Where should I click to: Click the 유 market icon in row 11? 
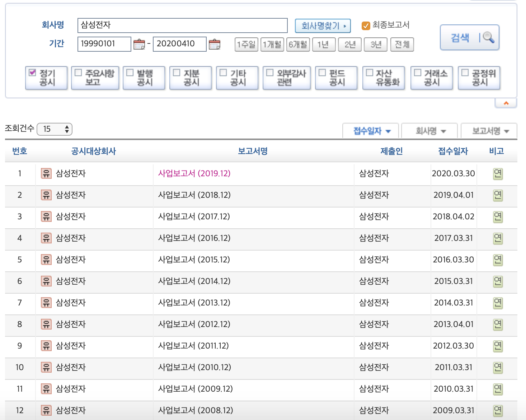click(x=46, y=389)
